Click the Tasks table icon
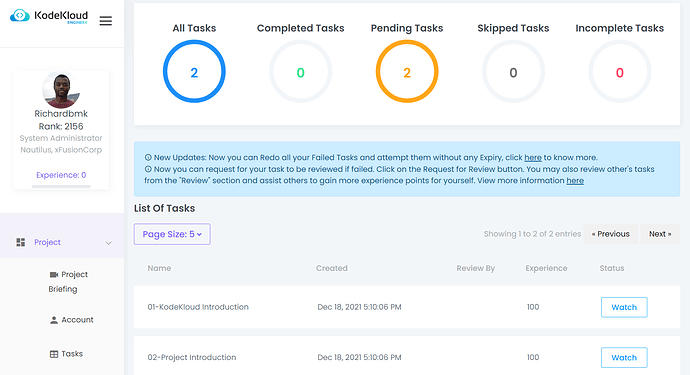Screen dimensions: 690x375 [x=54, y=354]
